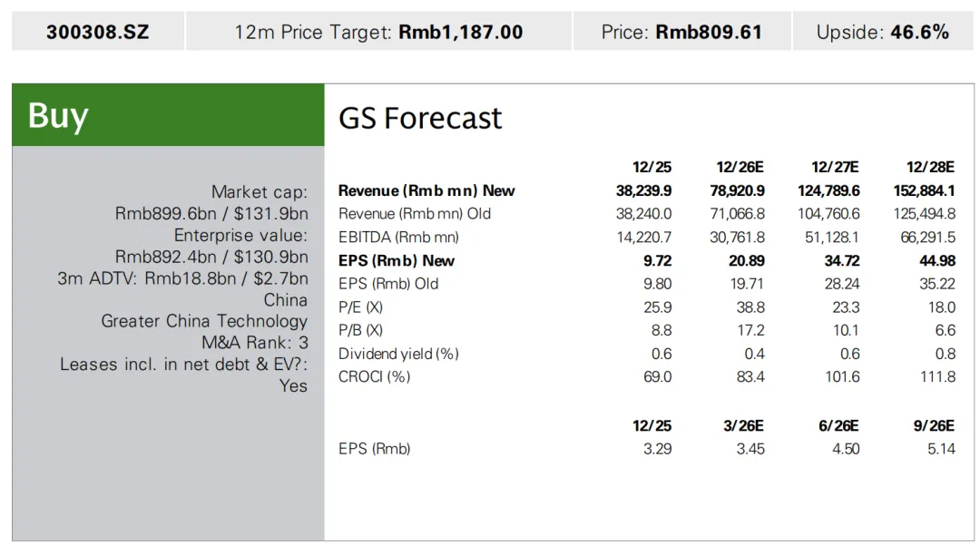Image resolution: width=980 pixels, height=545 pixels.
Task: Click the 300308.SZ ticker code
Action: click(97, 33)
